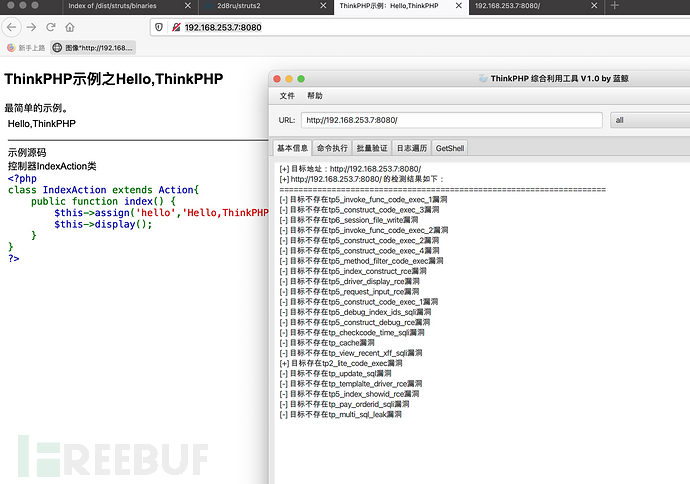Close the '2d8ru/struts2' tab

(x=323, y=6)
